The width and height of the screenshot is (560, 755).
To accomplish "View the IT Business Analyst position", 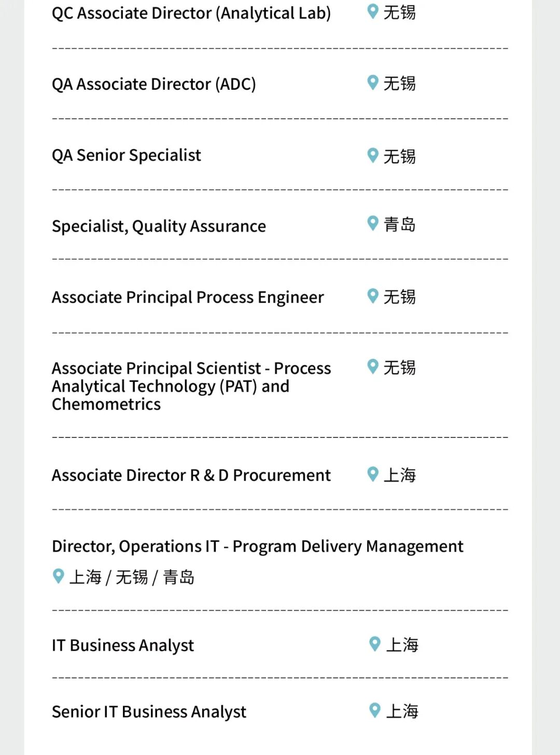I will click(x=123, y=646).
